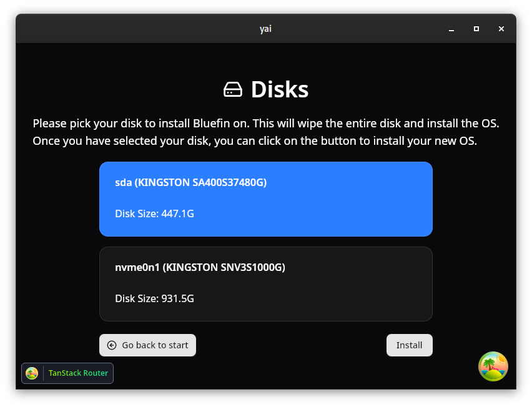
Task: Select the sda KINGSTON SA400S37480G disk card
Action: tap(265, 199)
